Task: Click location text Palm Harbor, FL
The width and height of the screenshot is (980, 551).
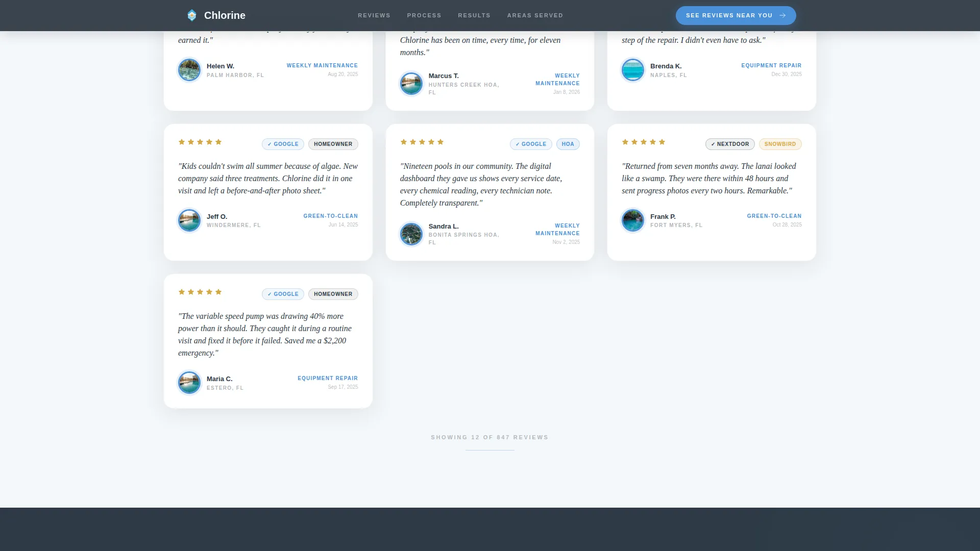Action: pos(235,75)
